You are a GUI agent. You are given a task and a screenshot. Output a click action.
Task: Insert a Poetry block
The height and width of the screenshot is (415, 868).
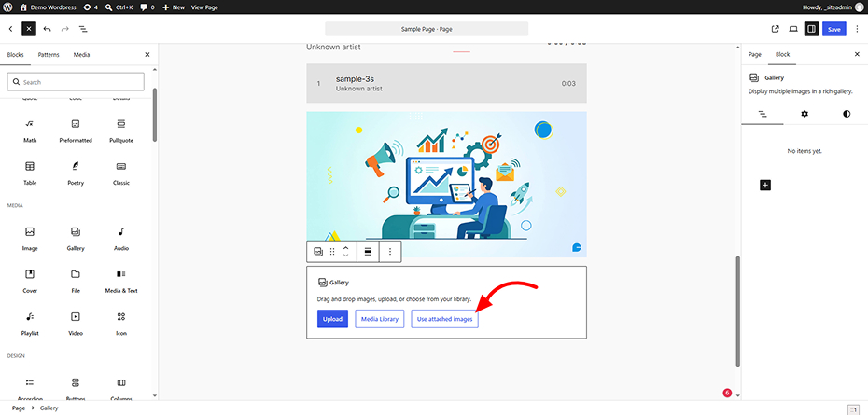tap(76, 173)
